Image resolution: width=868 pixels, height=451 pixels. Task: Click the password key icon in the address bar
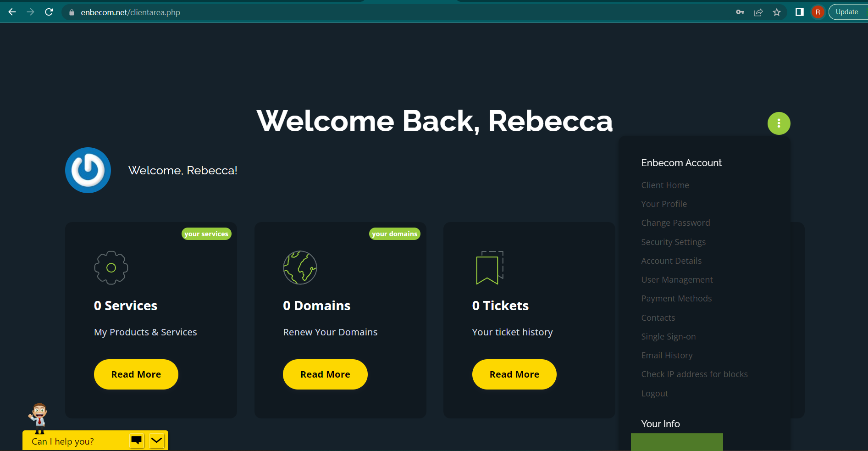pos(740,12)
